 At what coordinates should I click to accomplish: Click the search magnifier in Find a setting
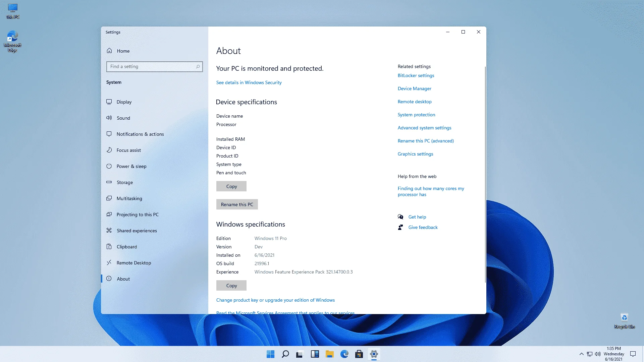[198, 67]
